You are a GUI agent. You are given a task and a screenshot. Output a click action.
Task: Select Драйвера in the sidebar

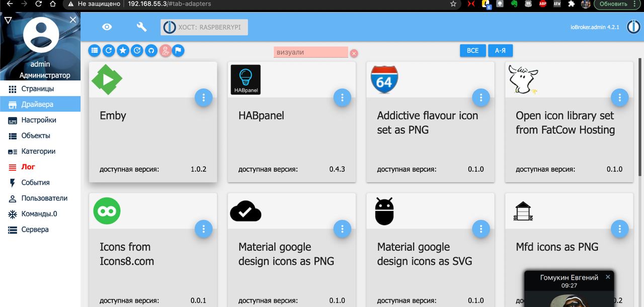(40, 105)
